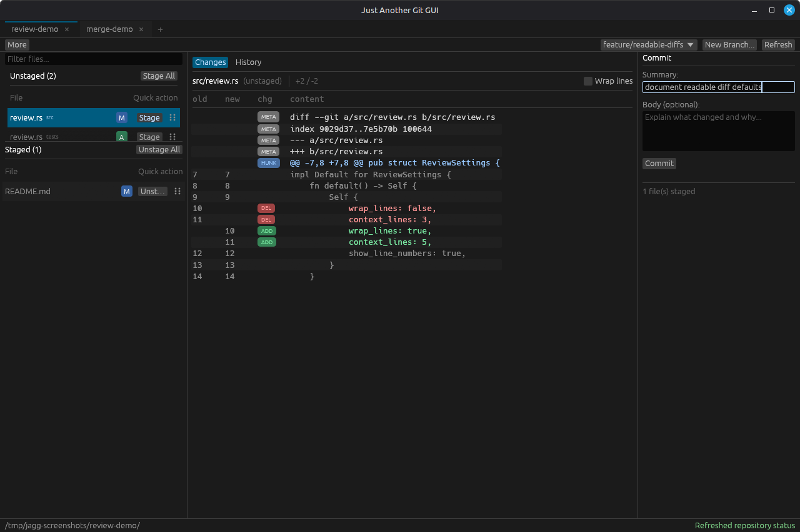Click the HUNK badge in the diff

tap(268, 163)
